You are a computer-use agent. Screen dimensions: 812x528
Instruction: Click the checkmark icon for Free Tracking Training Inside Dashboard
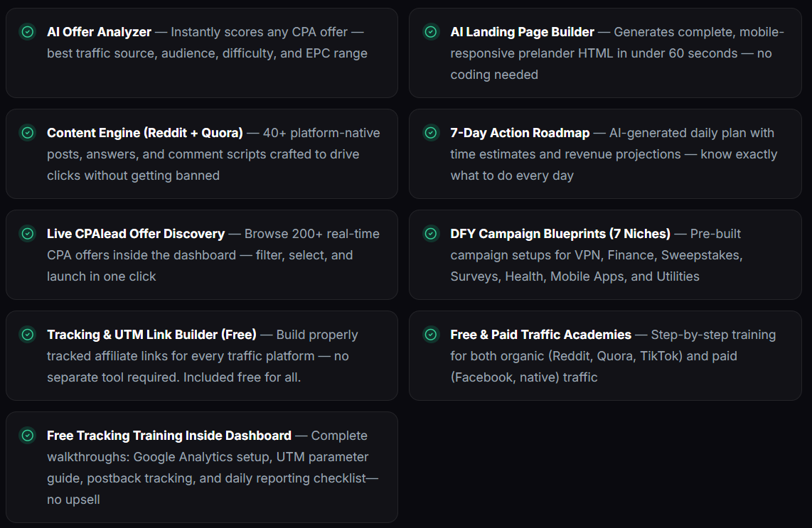28,436
